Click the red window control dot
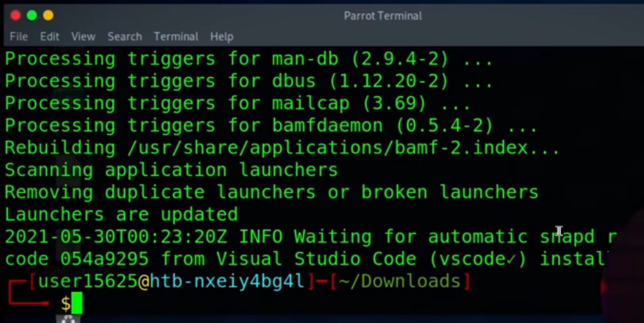 coord(16,15)
